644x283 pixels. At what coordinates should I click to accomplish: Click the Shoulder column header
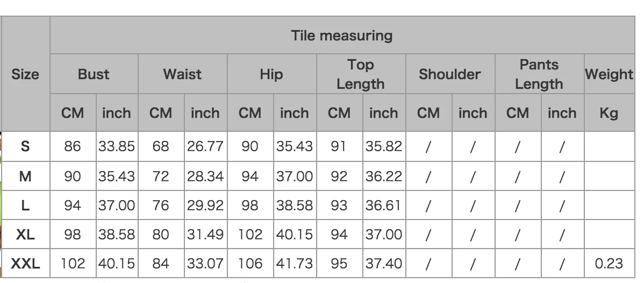pyautogui.click(x=450, y=74)
